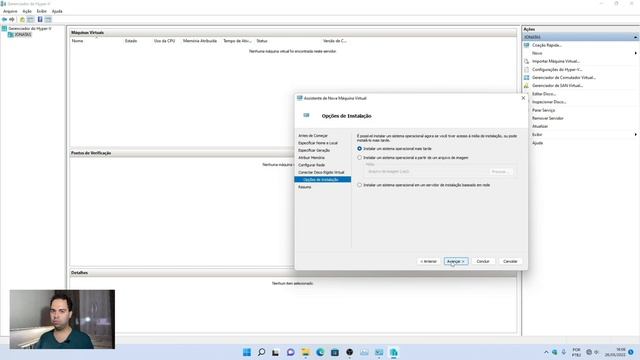Expand the Novo submenu arrow
This screenshot has height=360, width=640.
click(x=636, y=53)
